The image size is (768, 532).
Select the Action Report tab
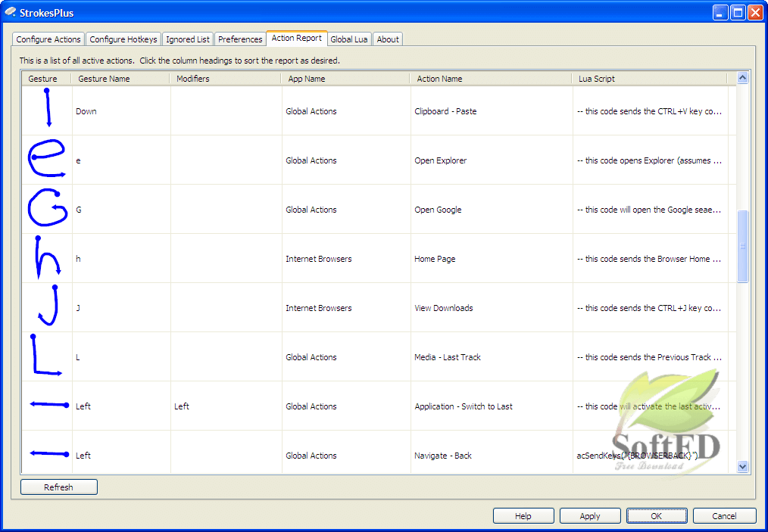pyautogui.click(x=297, y=38)
